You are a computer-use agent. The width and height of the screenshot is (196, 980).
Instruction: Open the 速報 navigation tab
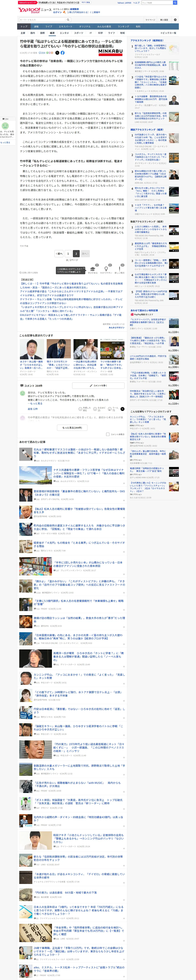coord(36,27)
